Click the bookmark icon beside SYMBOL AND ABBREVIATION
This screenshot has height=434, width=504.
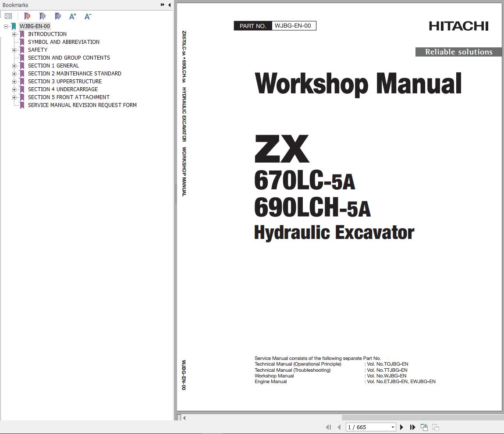[x=22, y=42]
